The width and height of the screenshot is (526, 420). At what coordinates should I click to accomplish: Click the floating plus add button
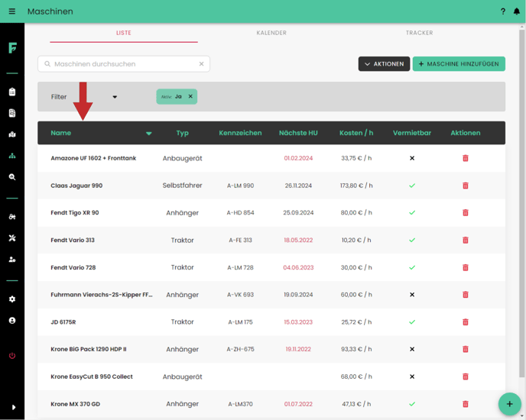(x=509, y=404)
